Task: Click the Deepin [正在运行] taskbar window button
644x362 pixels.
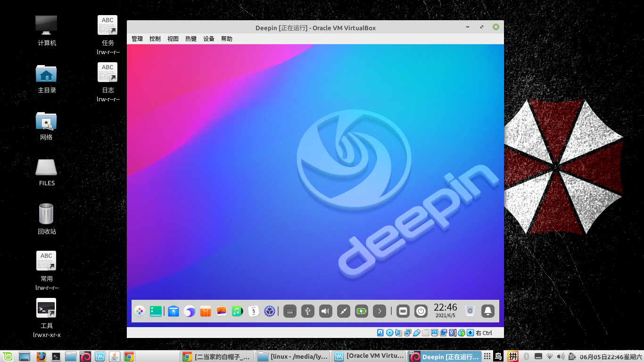Action: tap(445, 356)
